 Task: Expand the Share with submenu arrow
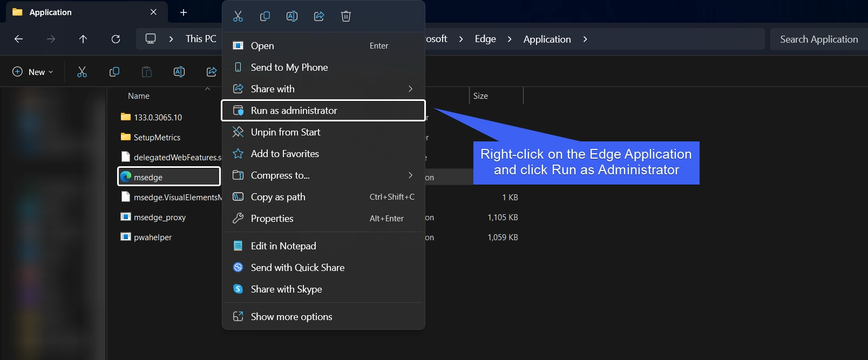click(x=410, y=89)
